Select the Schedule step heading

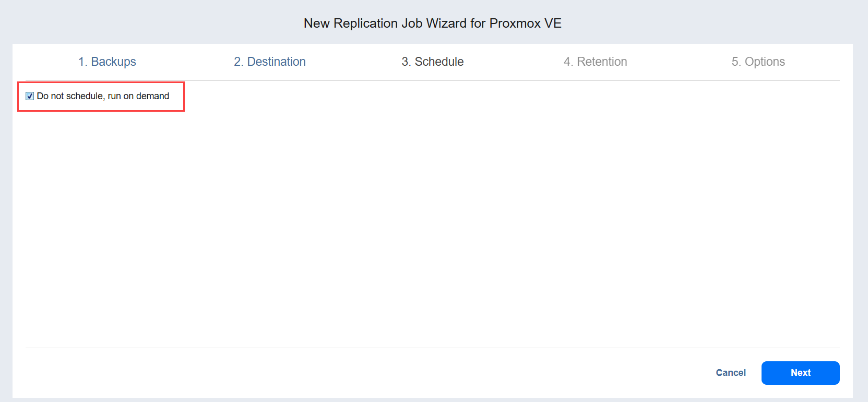pyautogui.click(x=432, y=62)
